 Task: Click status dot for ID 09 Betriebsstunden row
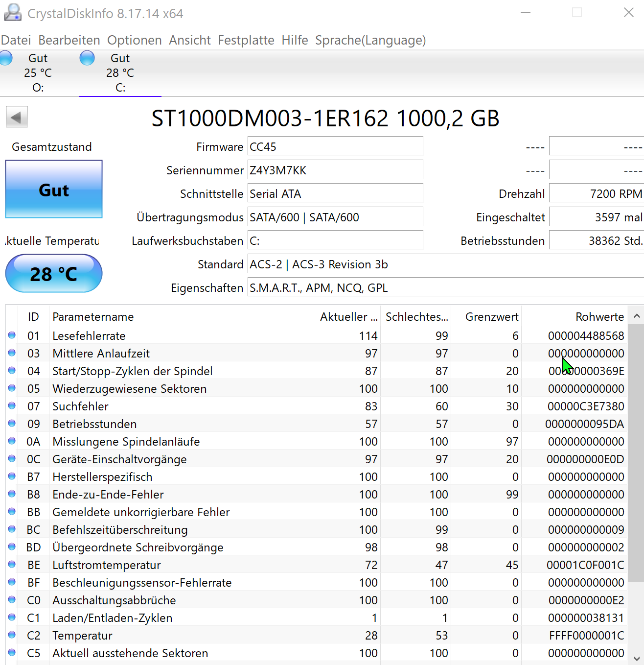click(x=12, y=424)
